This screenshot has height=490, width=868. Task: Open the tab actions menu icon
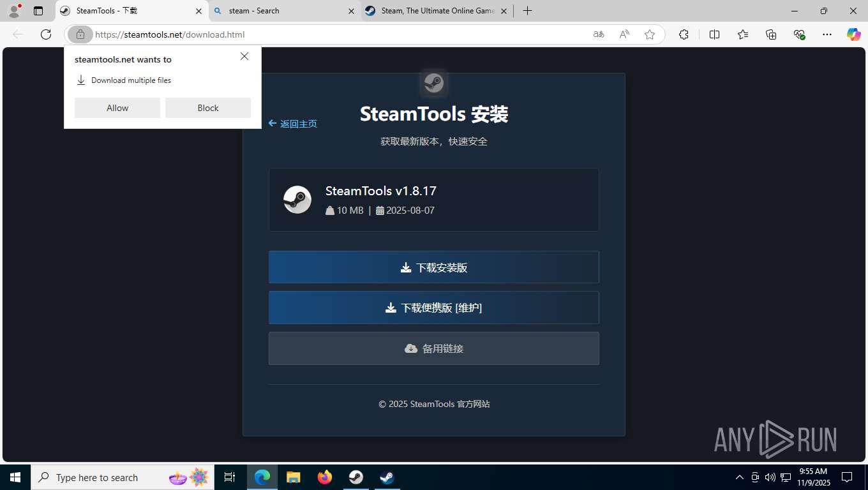click(x=38, y=11)
